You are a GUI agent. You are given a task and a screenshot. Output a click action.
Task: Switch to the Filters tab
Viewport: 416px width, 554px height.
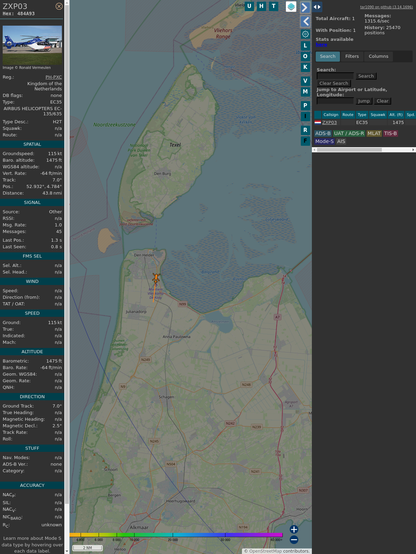(x=352, y=56)
